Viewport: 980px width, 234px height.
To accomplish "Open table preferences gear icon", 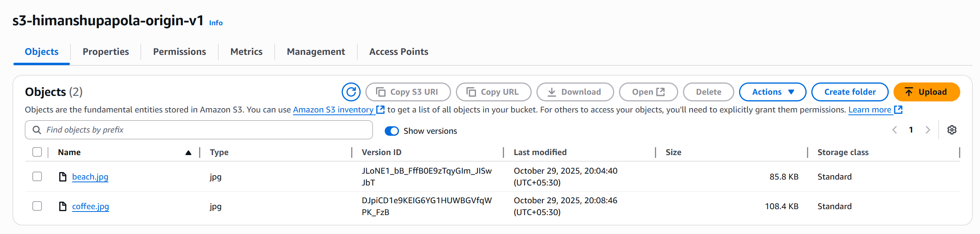I will [x=952, y=130].
